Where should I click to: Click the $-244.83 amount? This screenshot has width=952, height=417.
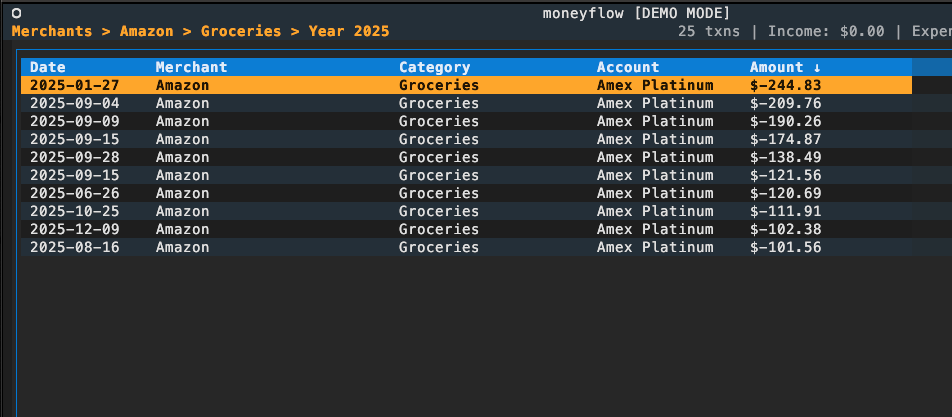tap(786, 85)
